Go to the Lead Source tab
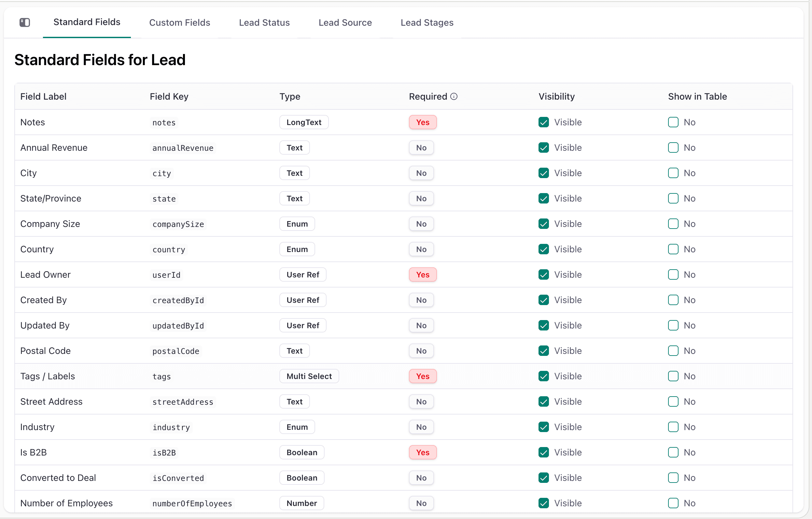The image size is (812, 519). 345,22
